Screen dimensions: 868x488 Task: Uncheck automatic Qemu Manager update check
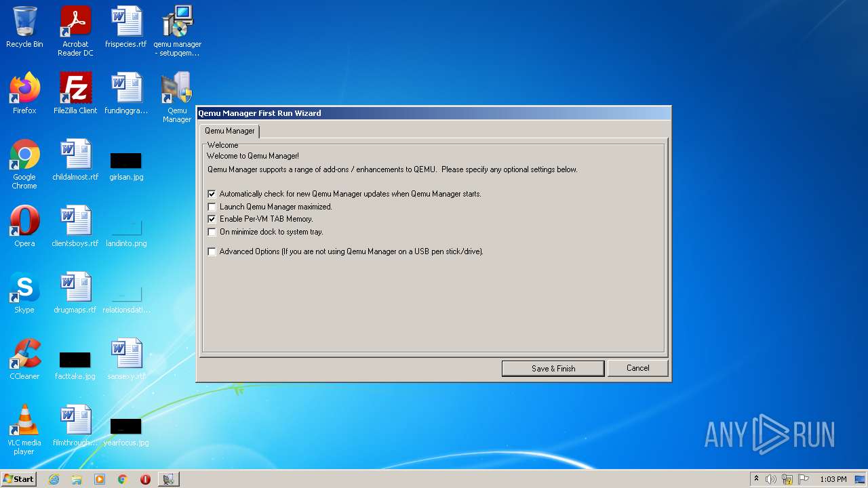[212, 194]
